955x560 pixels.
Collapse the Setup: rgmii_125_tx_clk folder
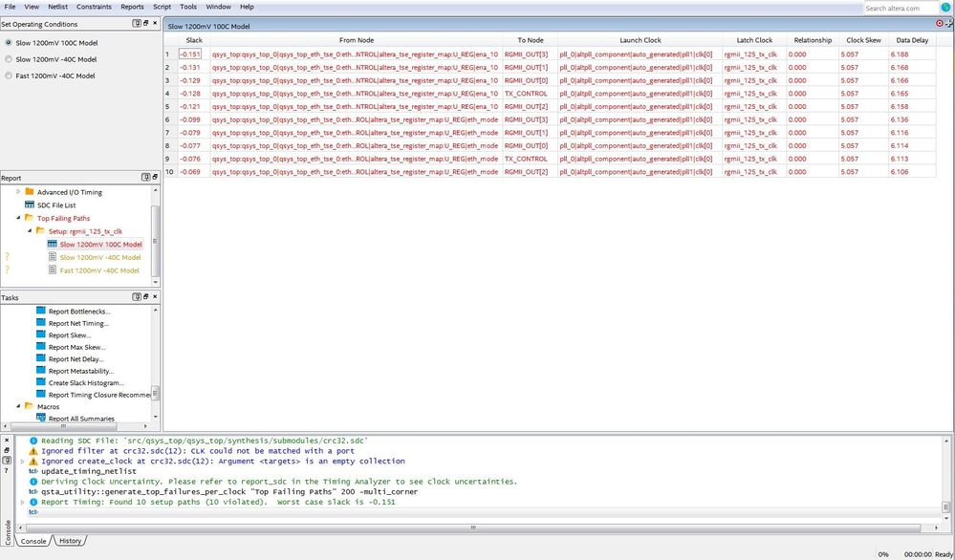click(x=30, y=230)
